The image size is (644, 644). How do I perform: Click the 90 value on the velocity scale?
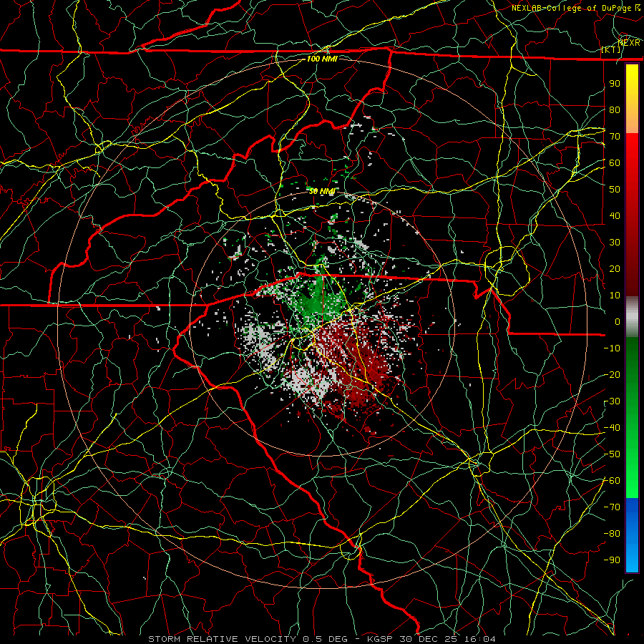[615, 84]
